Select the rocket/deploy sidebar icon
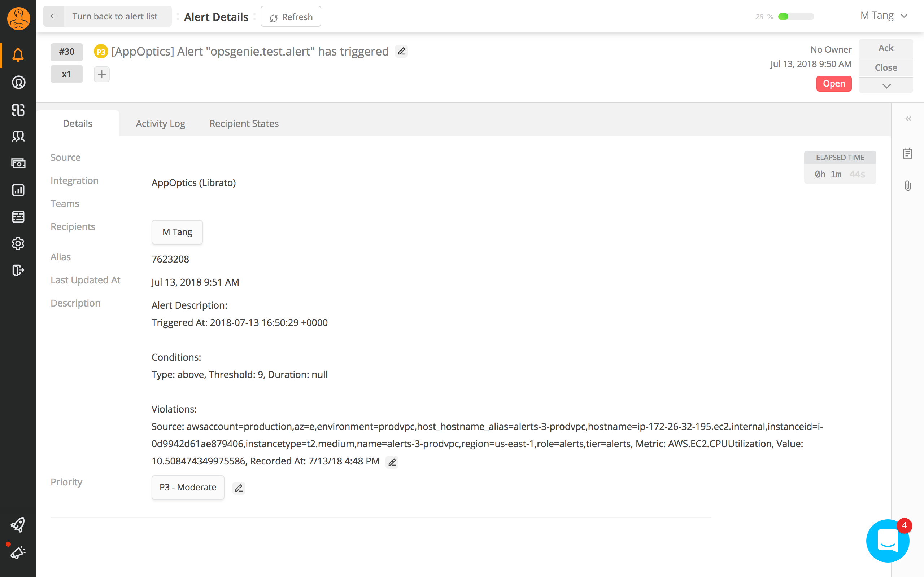This screenshot has width=924, height=577. [18, 526]
